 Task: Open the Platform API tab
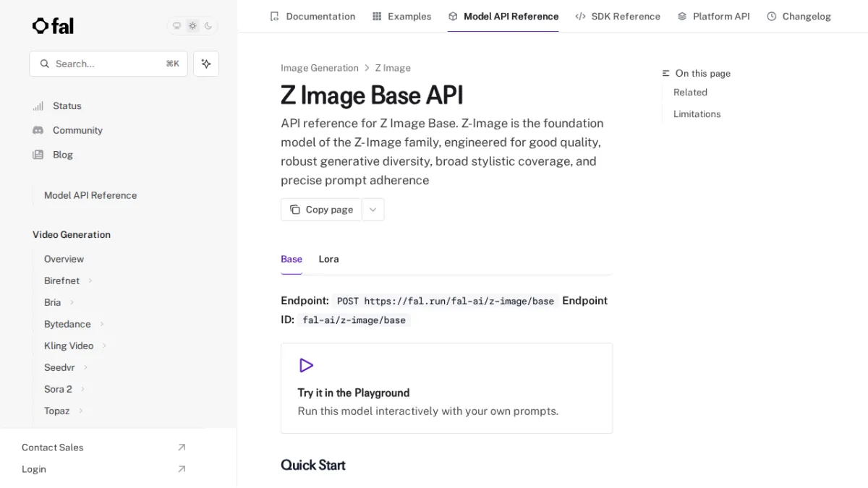click(x=713, y=16)
